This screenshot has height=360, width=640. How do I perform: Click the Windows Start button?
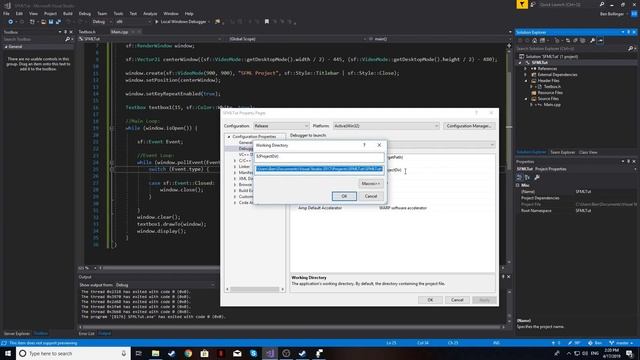tap(8, 353)
